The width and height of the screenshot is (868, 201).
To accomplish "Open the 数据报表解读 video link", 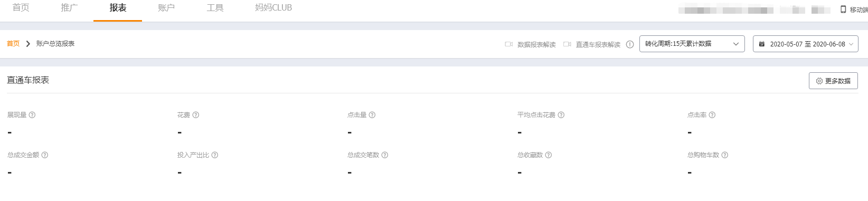I will [x=530, y=44].
